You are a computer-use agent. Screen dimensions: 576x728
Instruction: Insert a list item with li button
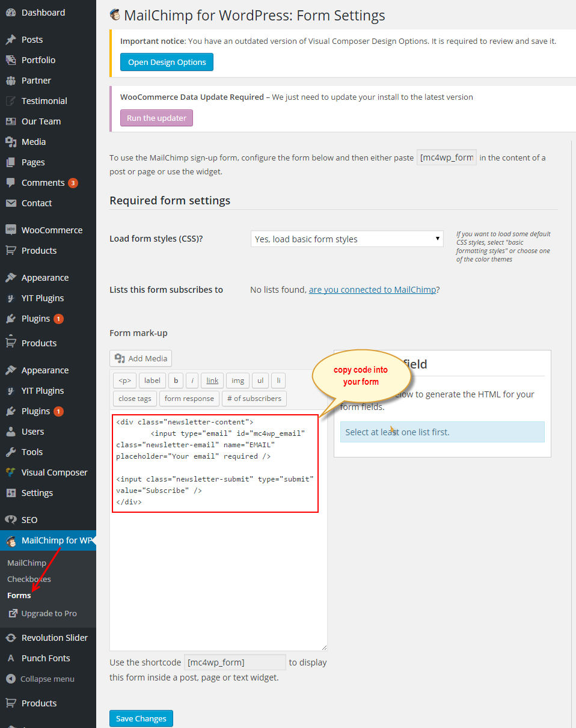278,381
